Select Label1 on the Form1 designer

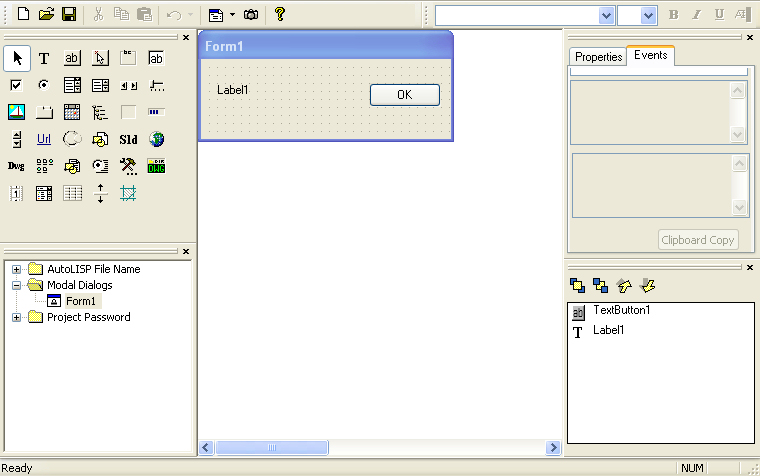pyautogui.click(x=233, y=90)
